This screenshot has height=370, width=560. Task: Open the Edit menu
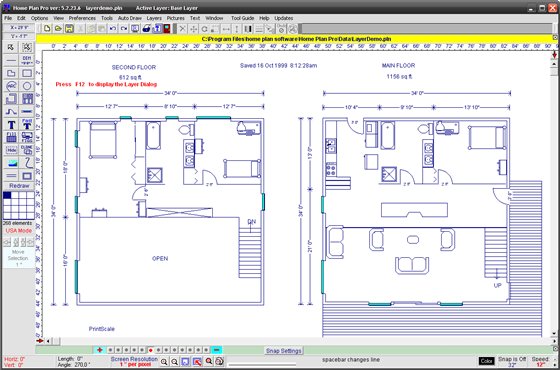(x=21, y=18)
